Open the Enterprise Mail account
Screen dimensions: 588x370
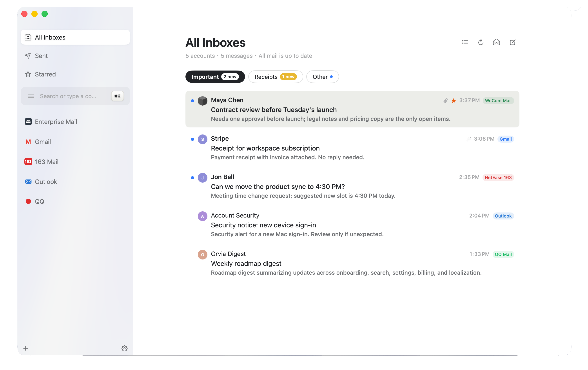click(75, 122)
